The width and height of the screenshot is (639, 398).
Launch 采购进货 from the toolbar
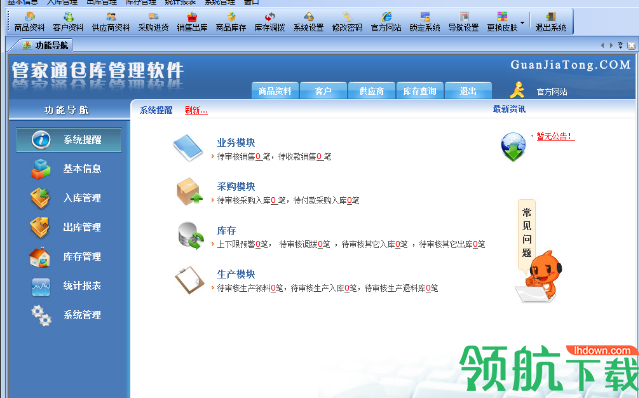coord(153,22)
